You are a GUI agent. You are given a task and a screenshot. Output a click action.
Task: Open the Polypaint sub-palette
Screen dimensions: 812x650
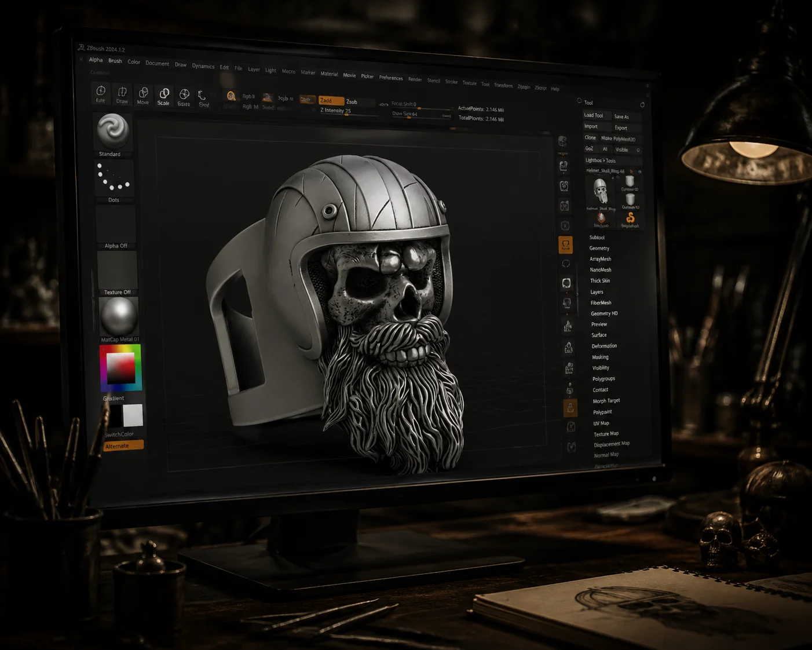[602, 412]
